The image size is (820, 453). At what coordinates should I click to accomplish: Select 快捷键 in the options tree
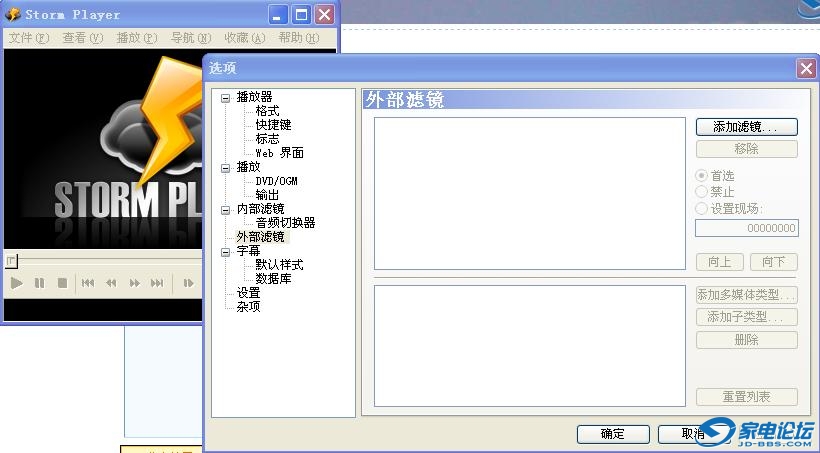coord(273,125)
